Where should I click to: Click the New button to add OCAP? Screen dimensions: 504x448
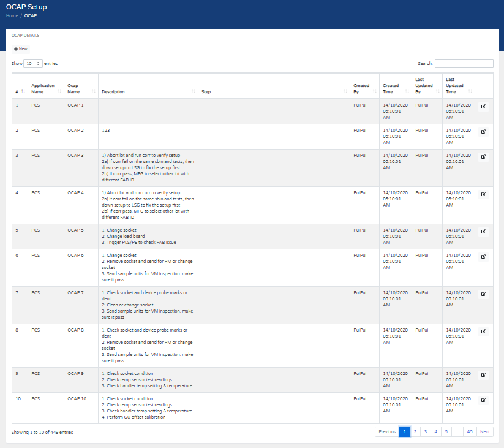(x=21, y=48)
